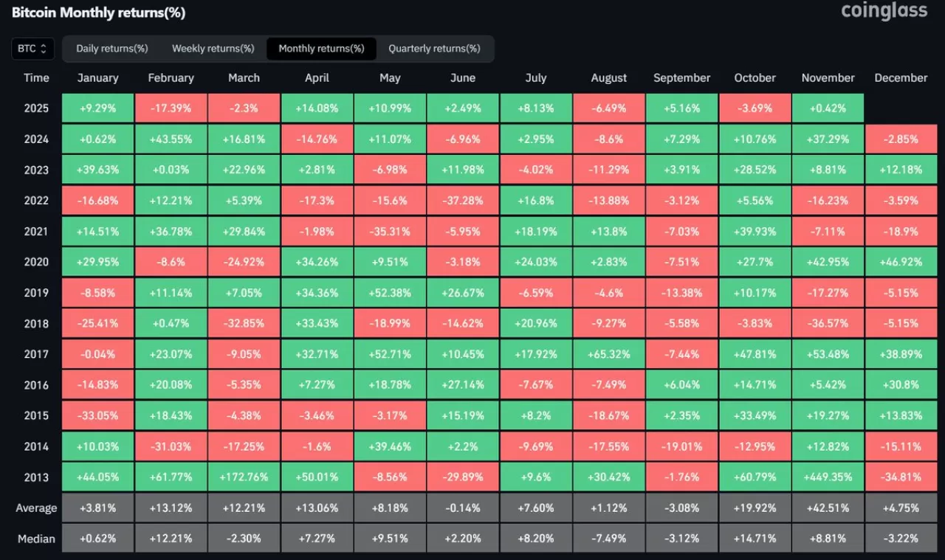Switch to the Weekly returns(%) tab

pyautogui.click(x=213, y=48)
